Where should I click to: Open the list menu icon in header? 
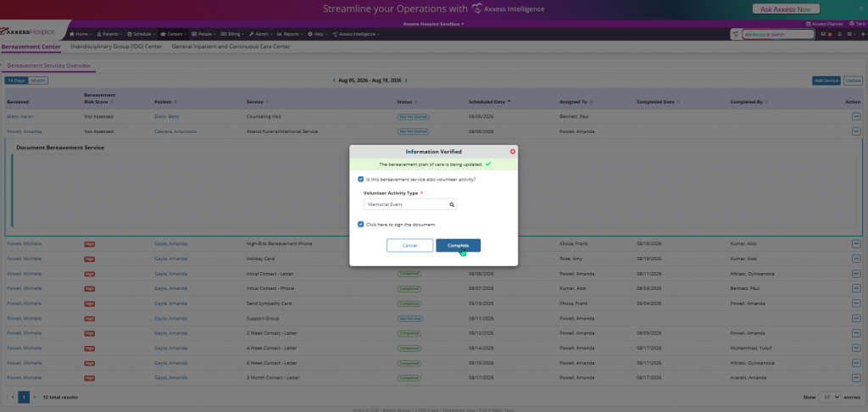(851, 34)
